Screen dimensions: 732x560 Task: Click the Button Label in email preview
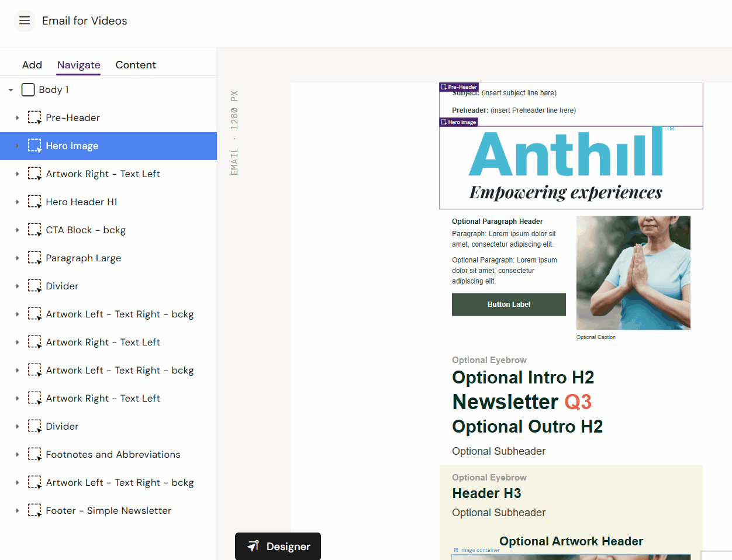(x=509, y=305)
